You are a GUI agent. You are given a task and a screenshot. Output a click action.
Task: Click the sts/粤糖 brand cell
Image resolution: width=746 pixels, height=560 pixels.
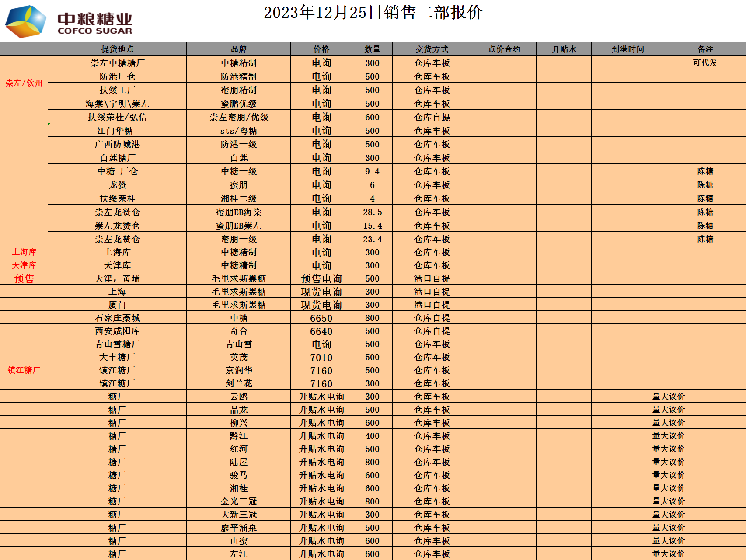tap(238, 131)
